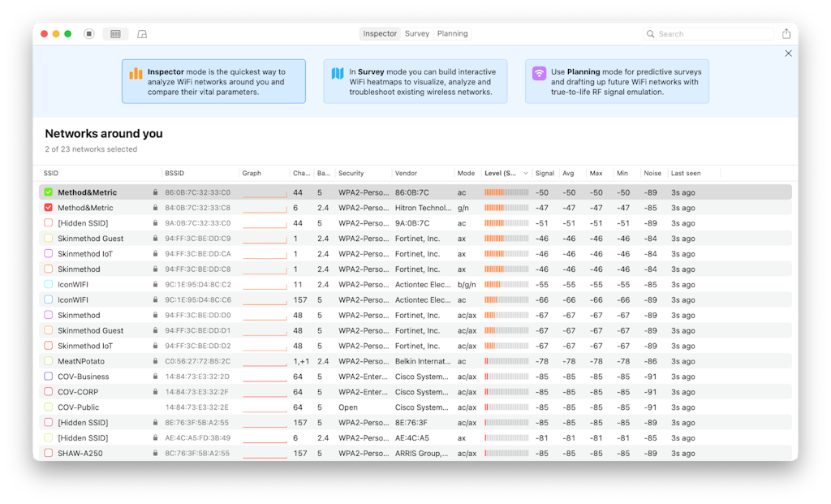The image size is (831, 504).
Task: Click the share icon in the top right
Action: click(786, 34)
